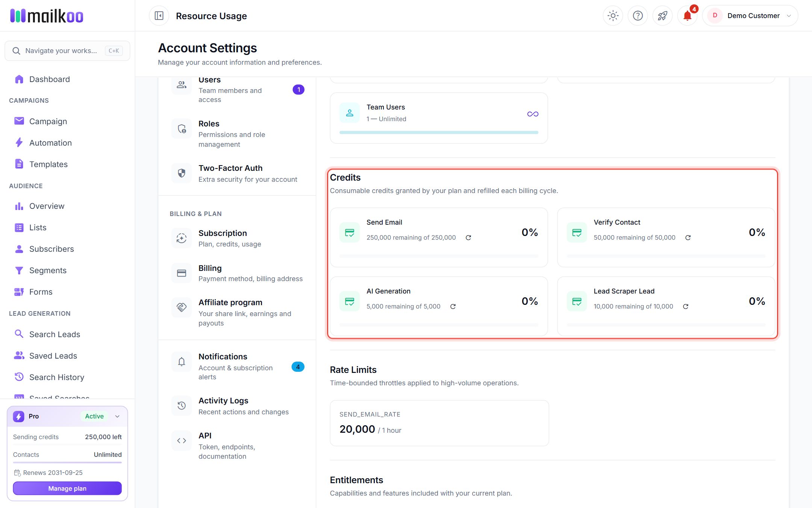
Task: Click the Team Users infinity icon
Action: (x=533, y=114)
